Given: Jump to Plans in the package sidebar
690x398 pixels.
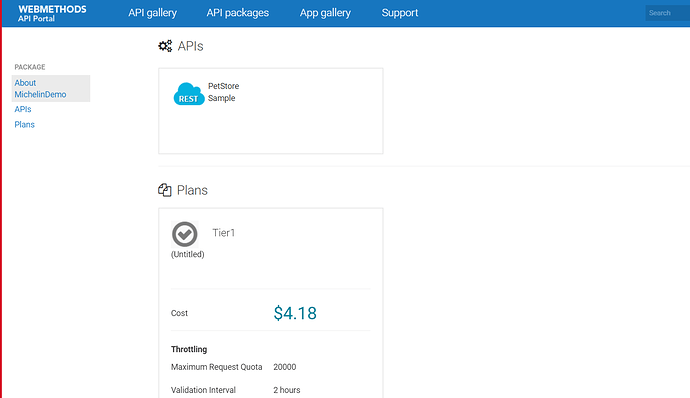Looking at the screenshot, I should (x=24, y=125).
